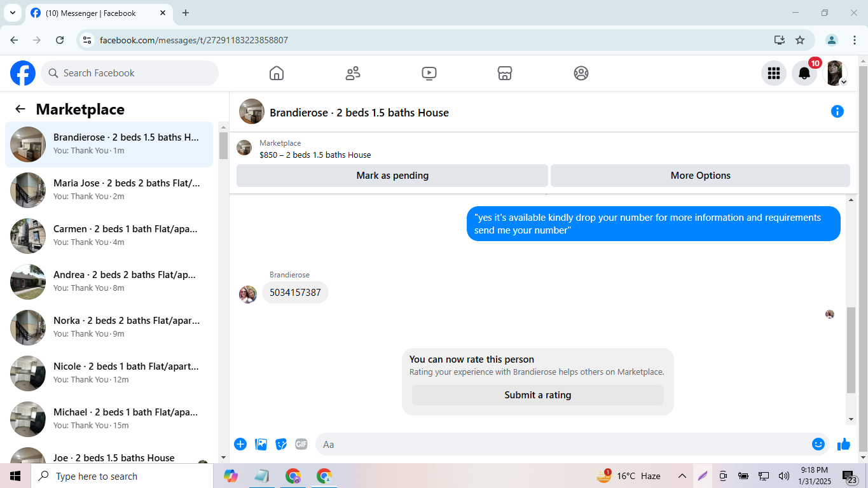
Task: Open the account menu by profile picture
Action: (x=835, y=73)
